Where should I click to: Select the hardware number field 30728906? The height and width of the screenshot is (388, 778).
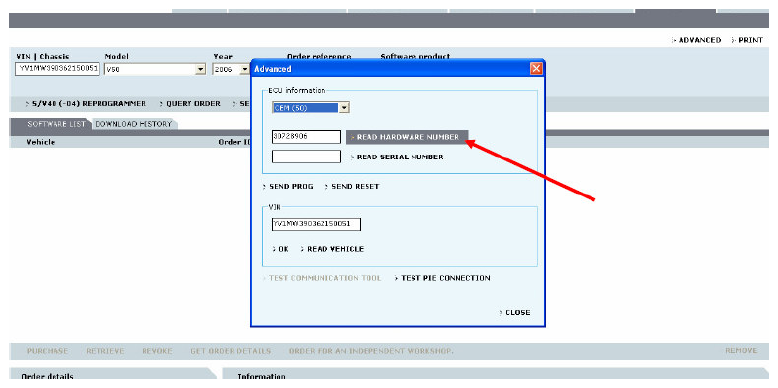coord(306,136)
